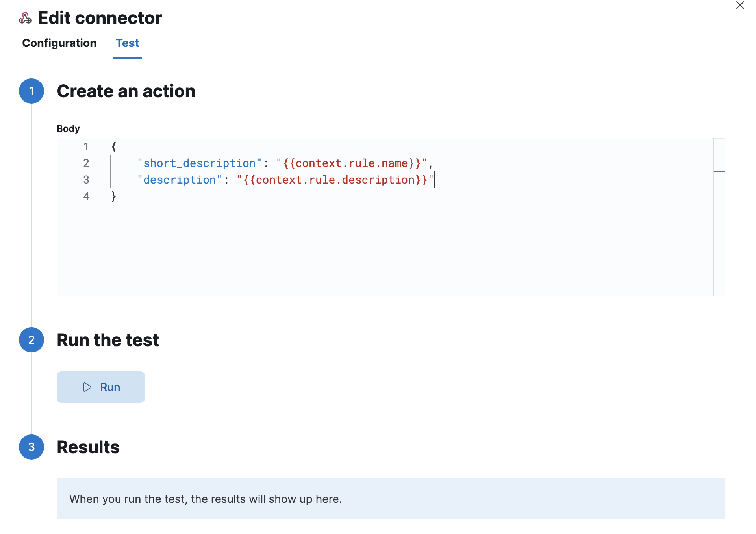Switch to the Configuration tab
The image size is (756, 534).
coord(59,43)
